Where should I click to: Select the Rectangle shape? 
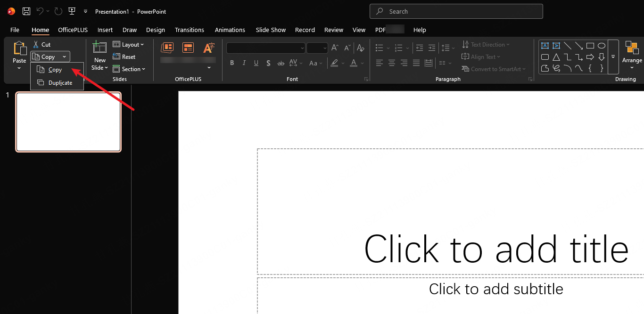(590, 46)
